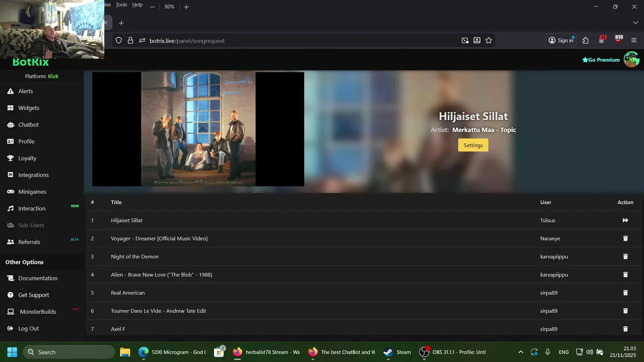Click the Go Premium link
The image size is (644, 362).
(601, 60)
